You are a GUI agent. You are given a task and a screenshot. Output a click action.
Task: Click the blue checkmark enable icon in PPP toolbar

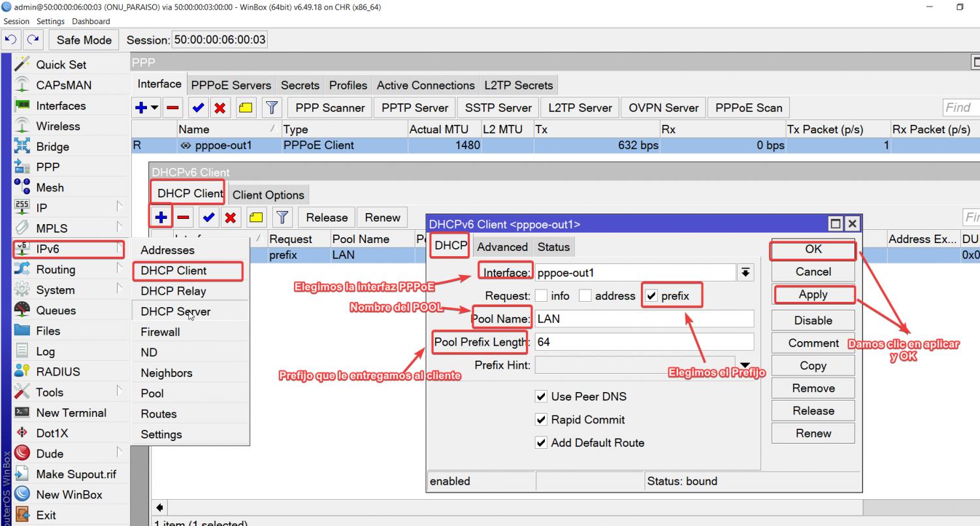pos(199,108)
